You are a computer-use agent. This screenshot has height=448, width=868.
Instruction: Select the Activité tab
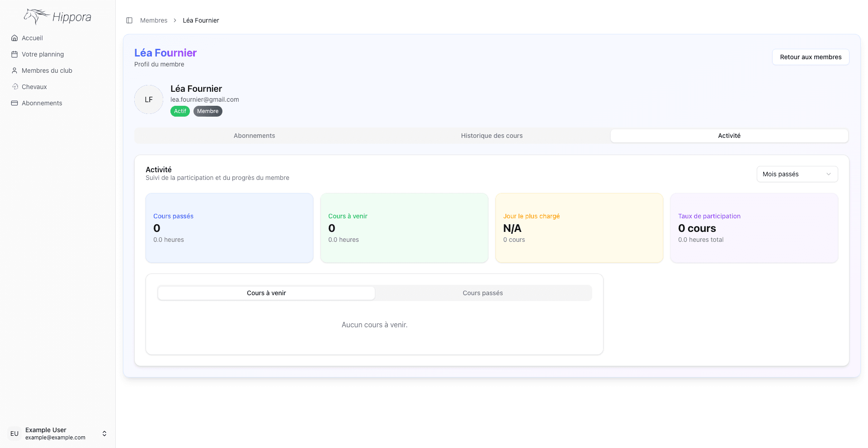pos(729,136)
